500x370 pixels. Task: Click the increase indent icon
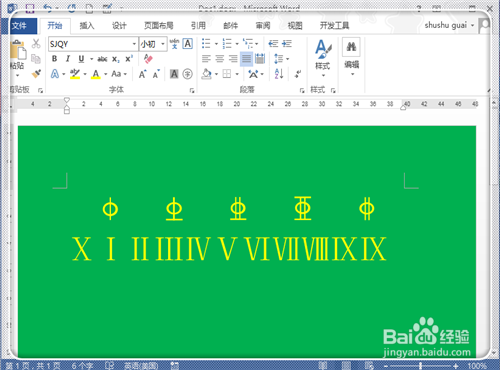(x=287, y=44)
